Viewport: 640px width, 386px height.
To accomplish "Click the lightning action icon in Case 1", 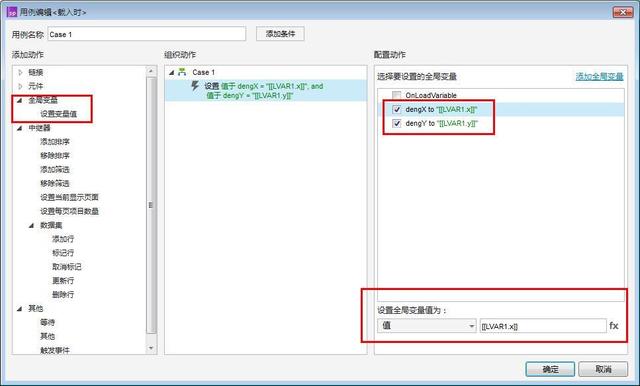I will pyautogui.click(x=195, y=86).
